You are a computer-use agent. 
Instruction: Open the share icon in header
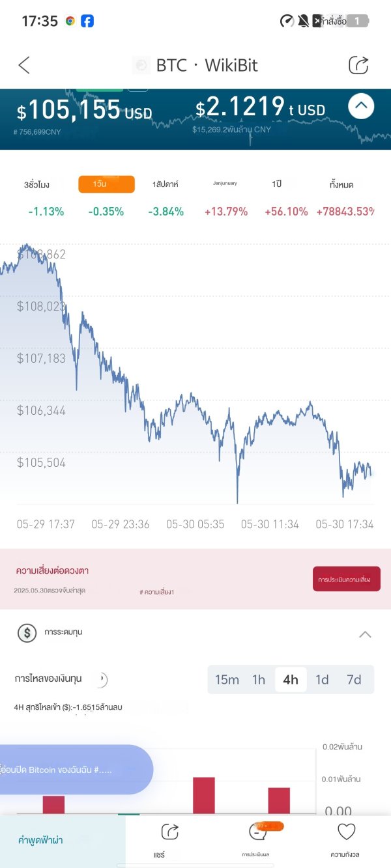pos(359,65)
